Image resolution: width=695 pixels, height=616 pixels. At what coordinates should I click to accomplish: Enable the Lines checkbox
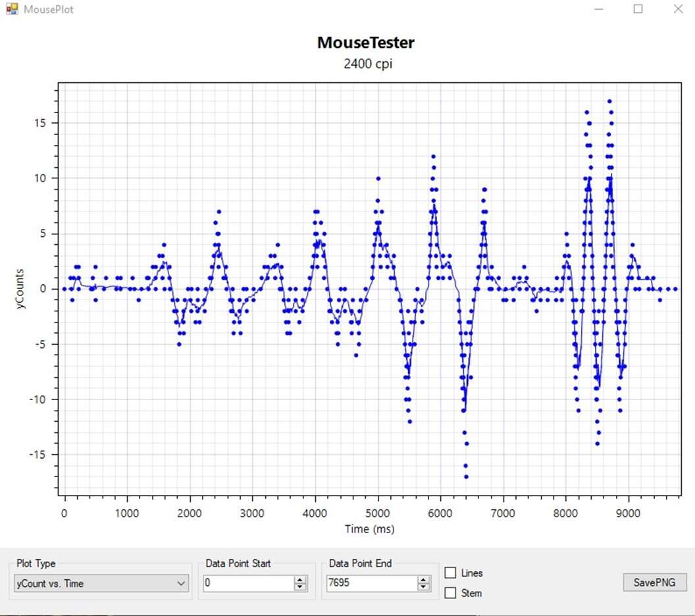point(451,573)
